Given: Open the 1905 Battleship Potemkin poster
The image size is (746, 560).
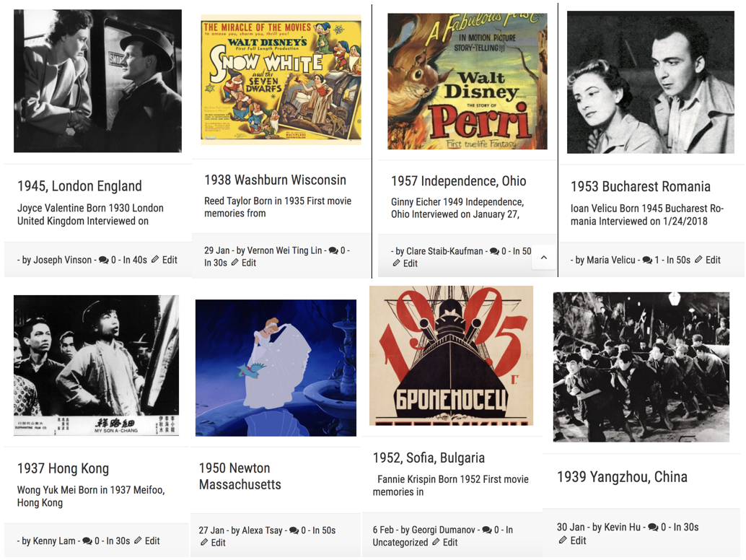Looking at the screenshot, I should tap(451, 356).
